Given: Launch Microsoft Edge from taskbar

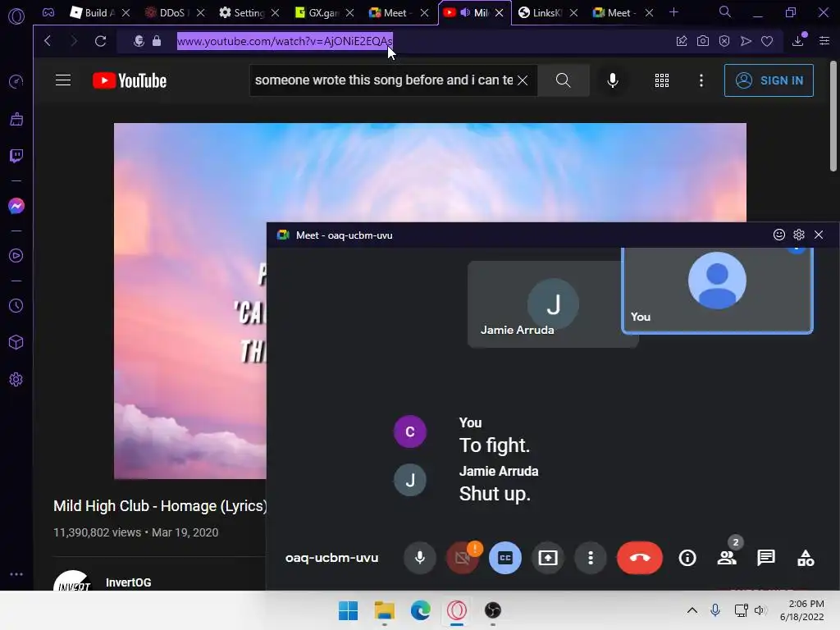Looking at the screenshot, I should click(x=421, y=610).
